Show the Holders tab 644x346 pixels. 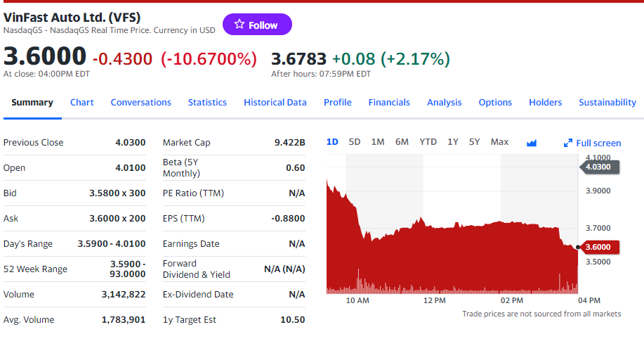pyautogui.click(x=546, y=102)
